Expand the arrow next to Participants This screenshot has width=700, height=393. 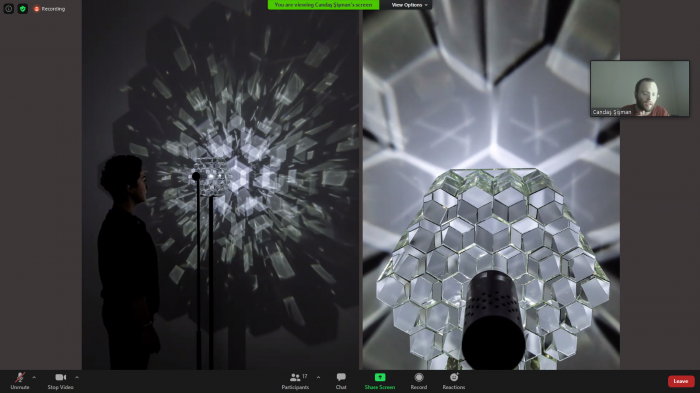[318, 377]
